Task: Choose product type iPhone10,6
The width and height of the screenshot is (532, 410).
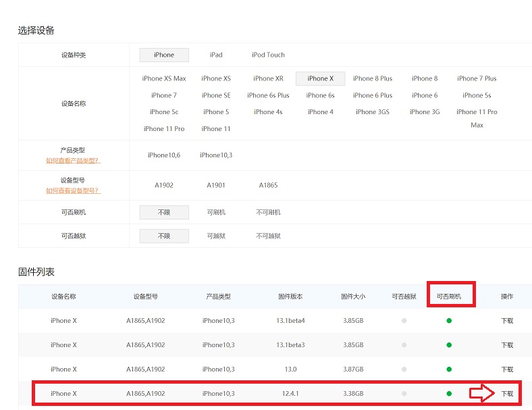Action: click(164, 155)
